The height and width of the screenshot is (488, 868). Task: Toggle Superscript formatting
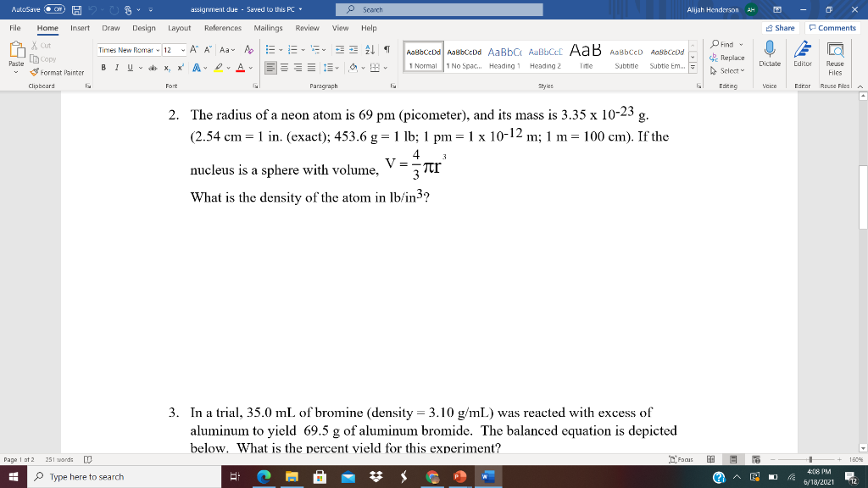pyautogui.click(x=181, y=68)
